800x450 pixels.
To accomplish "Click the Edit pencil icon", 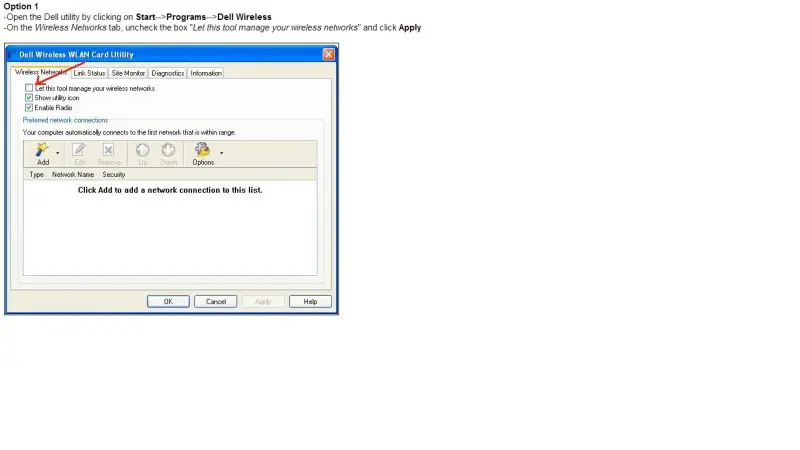I will [x=79, y=150].
